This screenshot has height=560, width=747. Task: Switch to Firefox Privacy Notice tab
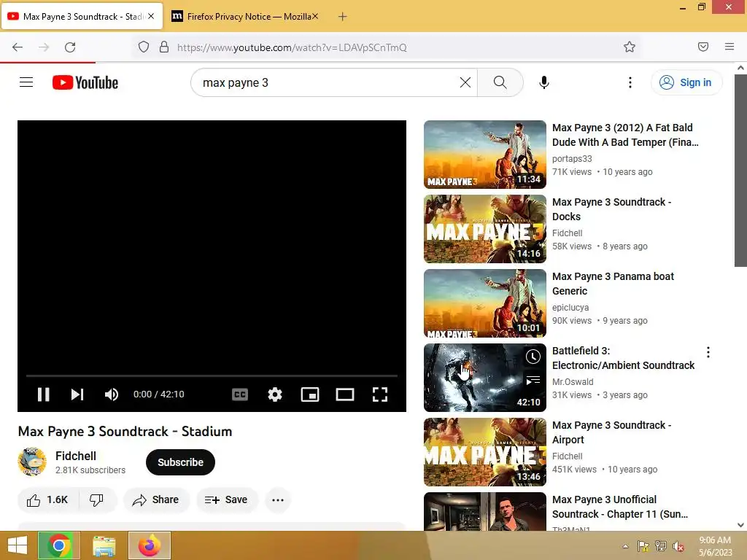244,17
